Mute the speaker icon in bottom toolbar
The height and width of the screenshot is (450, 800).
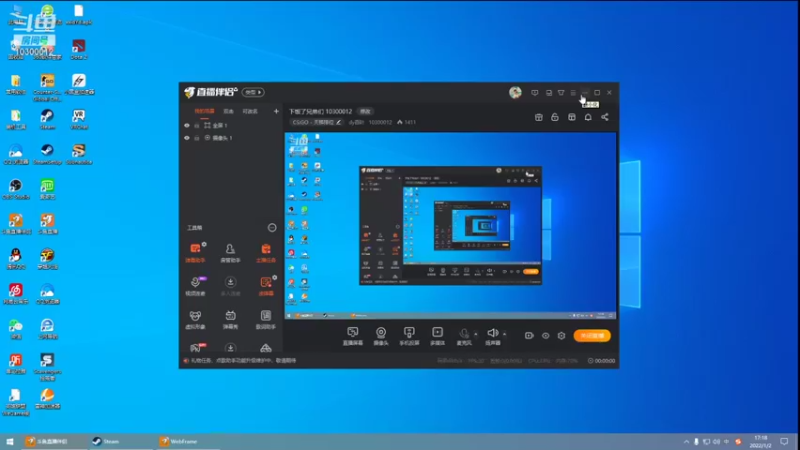coord(492,333)
